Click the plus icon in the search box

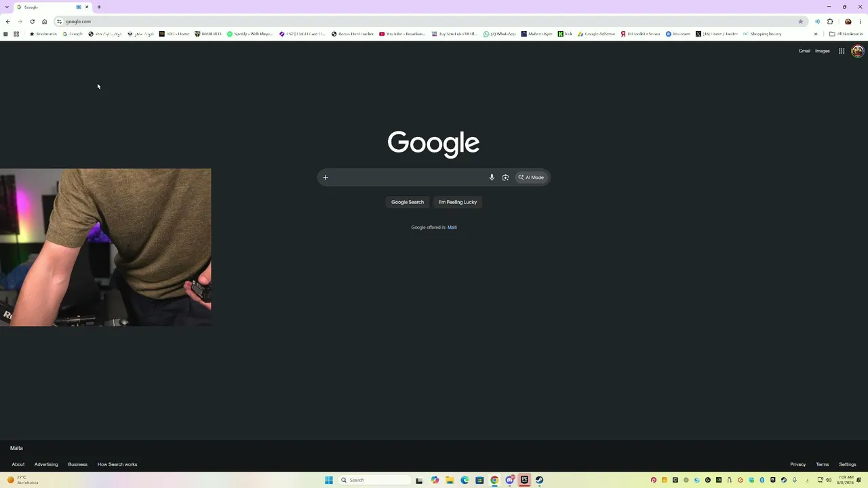click(325, 178)
